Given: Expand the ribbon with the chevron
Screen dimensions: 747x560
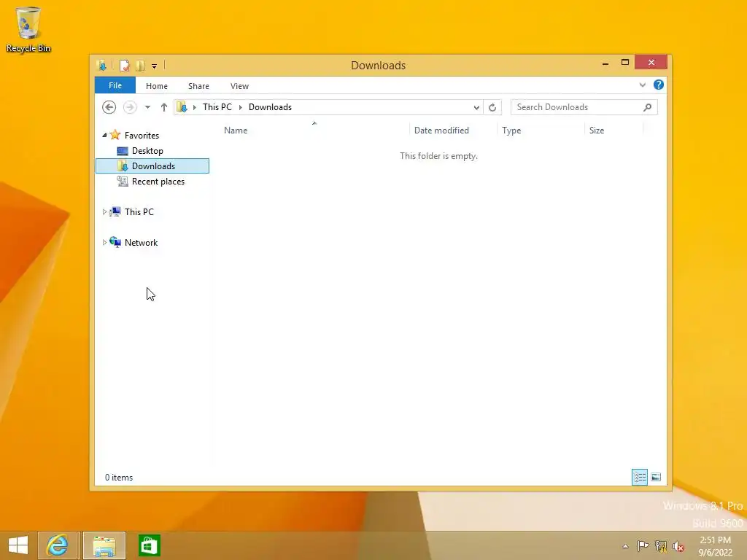Looking at the screenshot, I should click(x=643, y=85).
